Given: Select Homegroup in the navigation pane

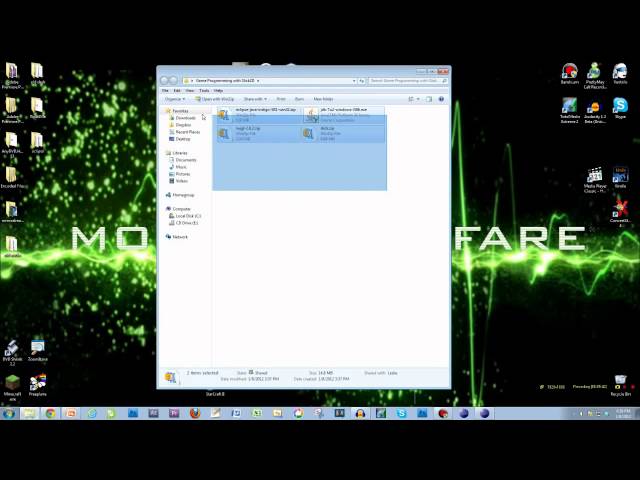Looking at the screenshot, I should click(183, 195).
